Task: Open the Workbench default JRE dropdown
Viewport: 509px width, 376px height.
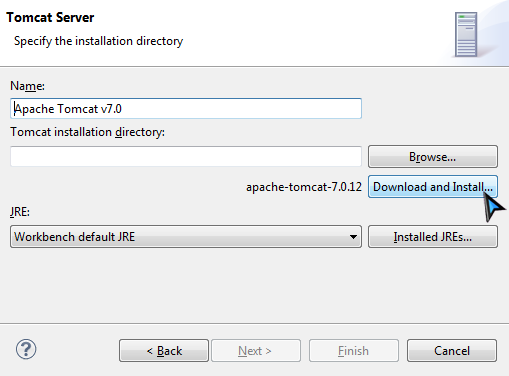Action: click(186, 237)
